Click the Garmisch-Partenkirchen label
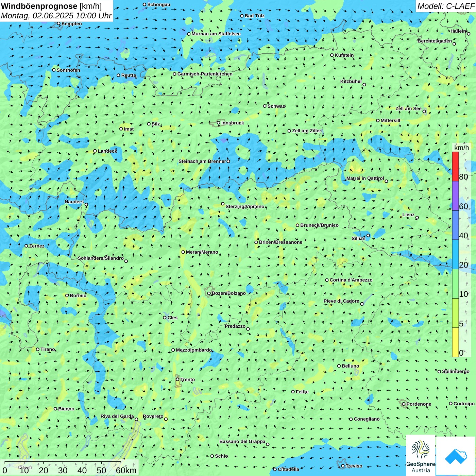Screen dimensions: 476x476 205,74
